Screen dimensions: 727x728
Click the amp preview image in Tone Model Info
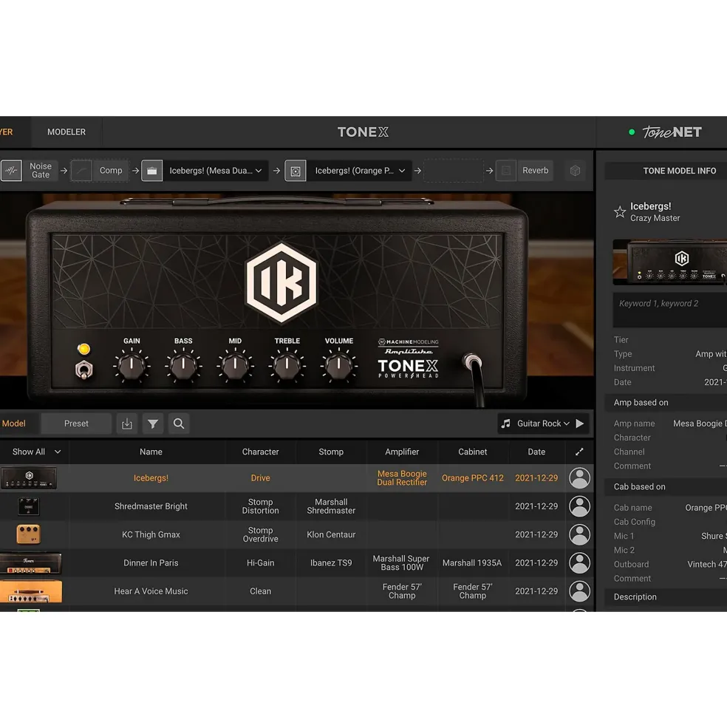(670, 262)
